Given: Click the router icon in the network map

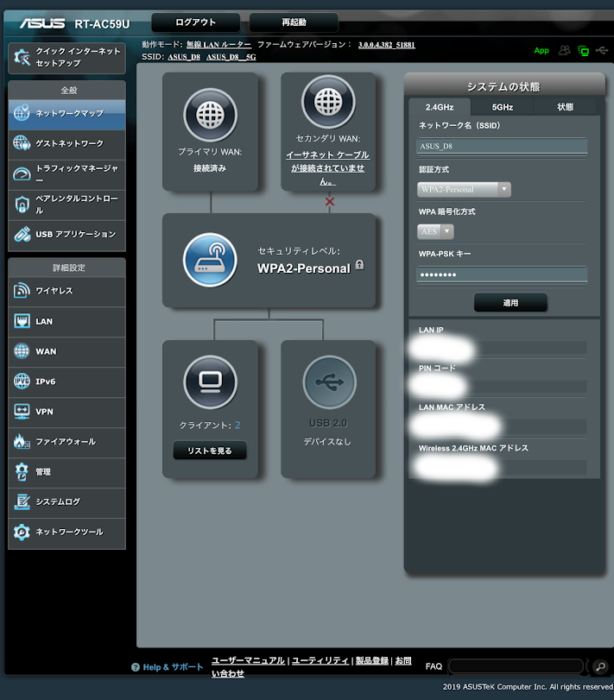Looking at the screenshot, I should coord(210,260).
